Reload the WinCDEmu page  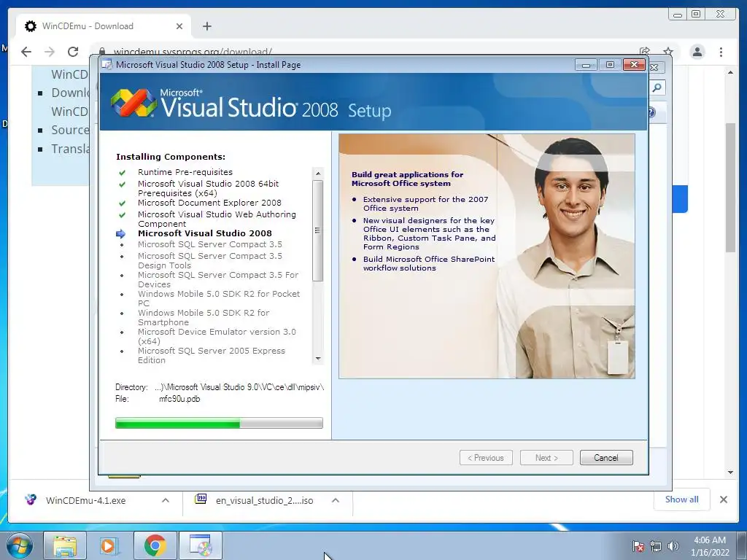[x=73, y=52]
